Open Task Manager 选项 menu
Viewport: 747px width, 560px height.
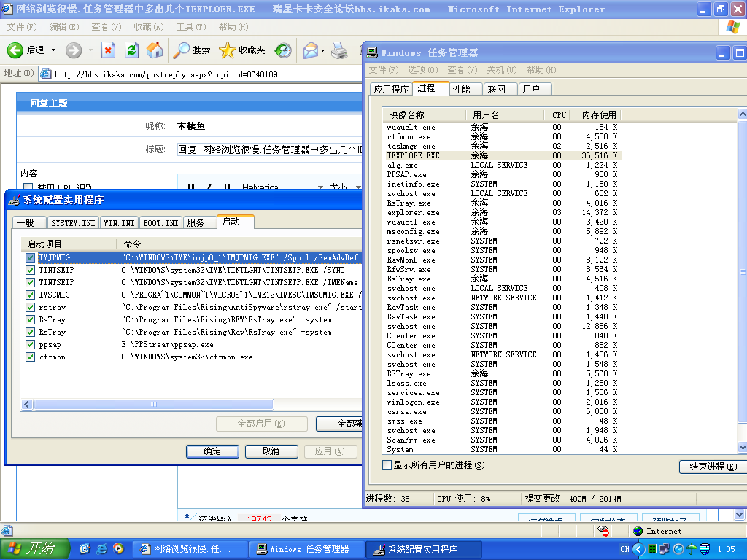pos(422,70)
